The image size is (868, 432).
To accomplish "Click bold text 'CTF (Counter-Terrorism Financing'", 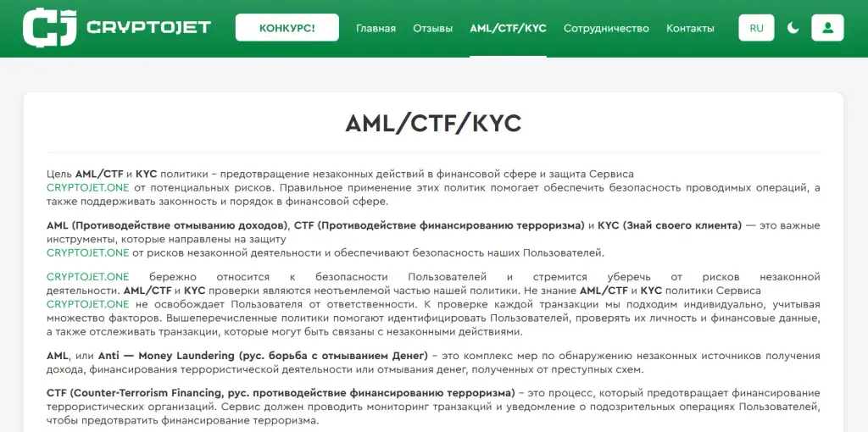I will [x=136, y=393].
